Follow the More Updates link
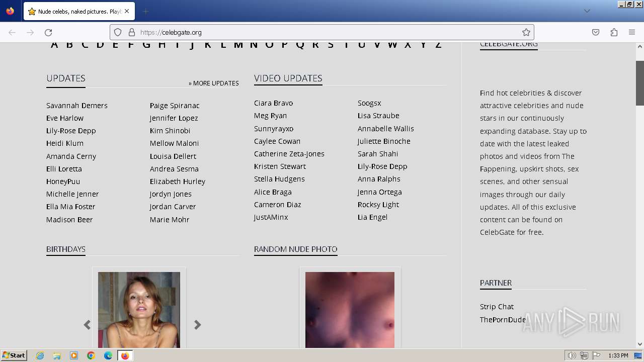 (214, 83)
